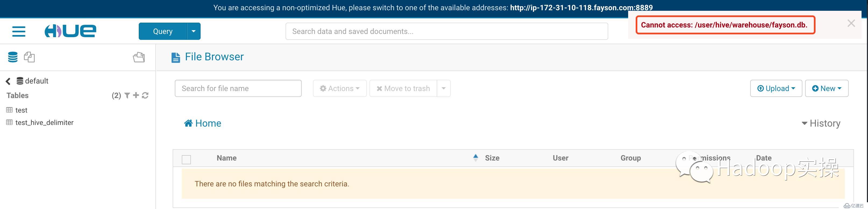This screenshot has width=868, height=209.
Task: Open the Upload dropdown
Action: pyautogui.click(x=776, y=88)
